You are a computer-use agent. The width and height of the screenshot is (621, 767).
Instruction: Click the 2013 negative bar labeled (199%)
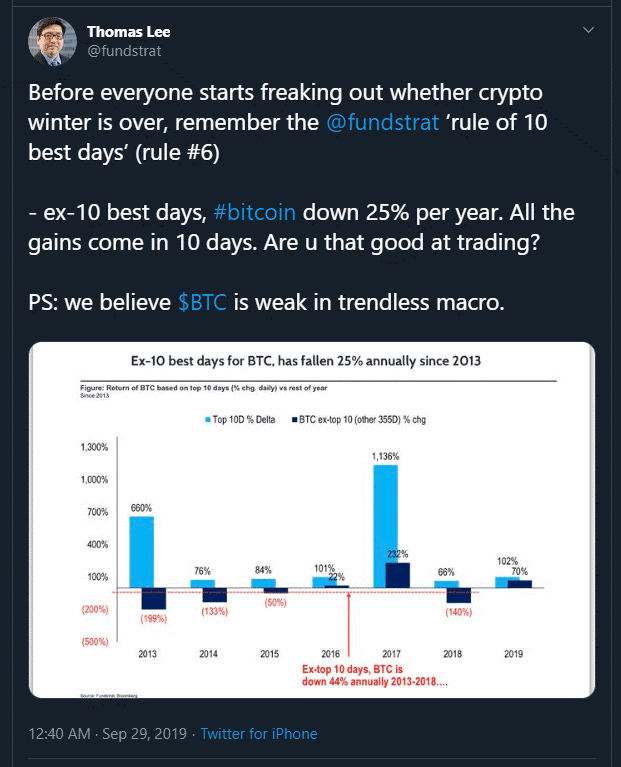[x=154, y=598]
